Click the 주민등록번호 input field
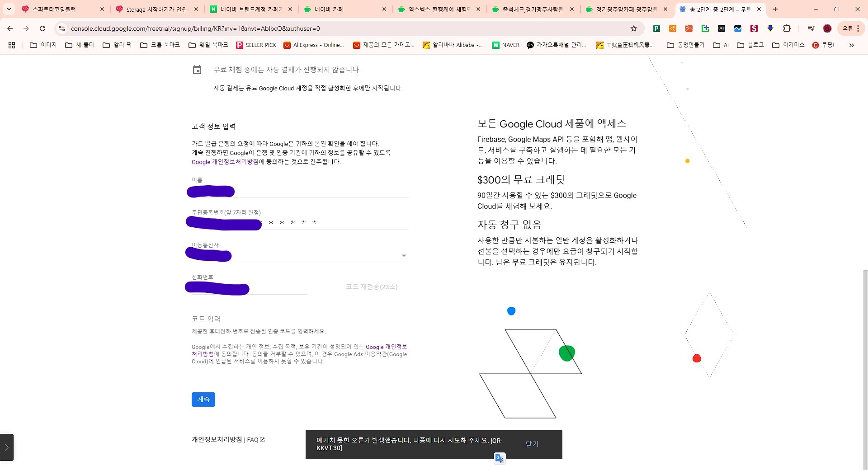Image resolution: width=868 pixels, height=470 pixels. pos(300,223)
